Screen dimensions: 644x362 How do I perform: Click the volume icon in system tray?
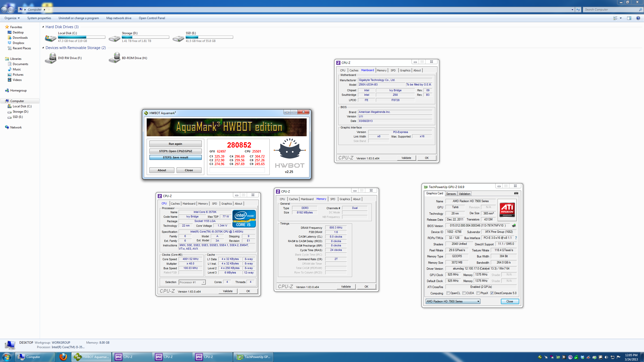(606, 357)
